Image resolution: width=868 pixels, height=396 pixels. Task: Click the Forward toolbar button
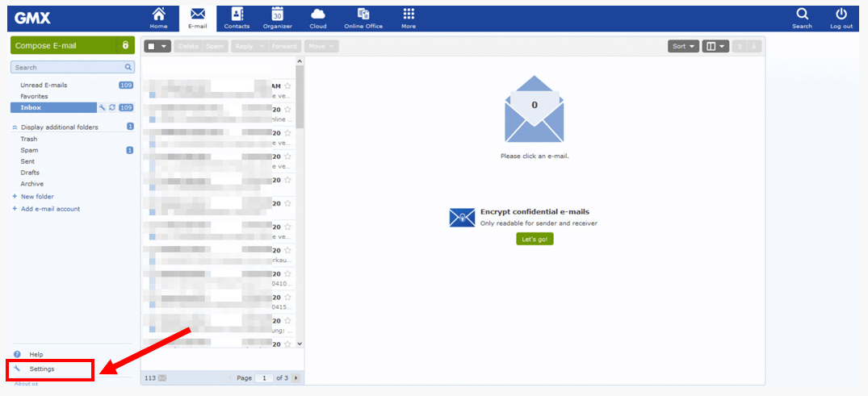[x=284, y=47]
